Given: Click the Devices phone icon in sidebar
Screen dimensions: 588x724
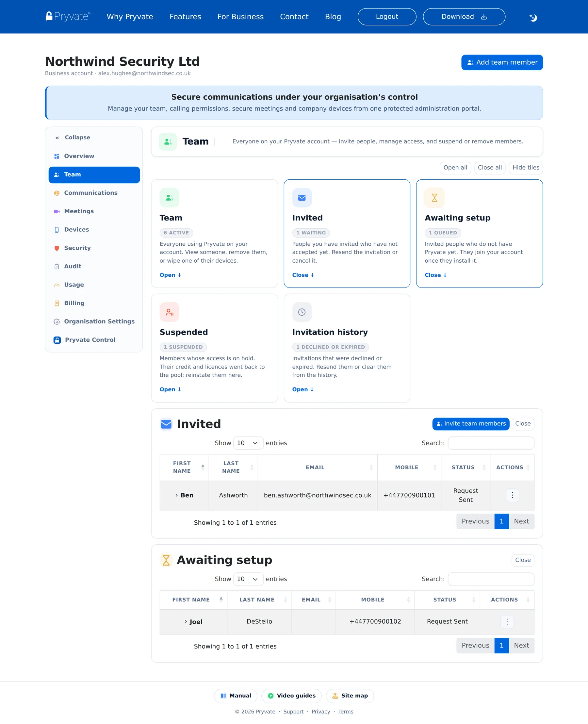Looking at the screenshot, I should (x=57, y=230).
